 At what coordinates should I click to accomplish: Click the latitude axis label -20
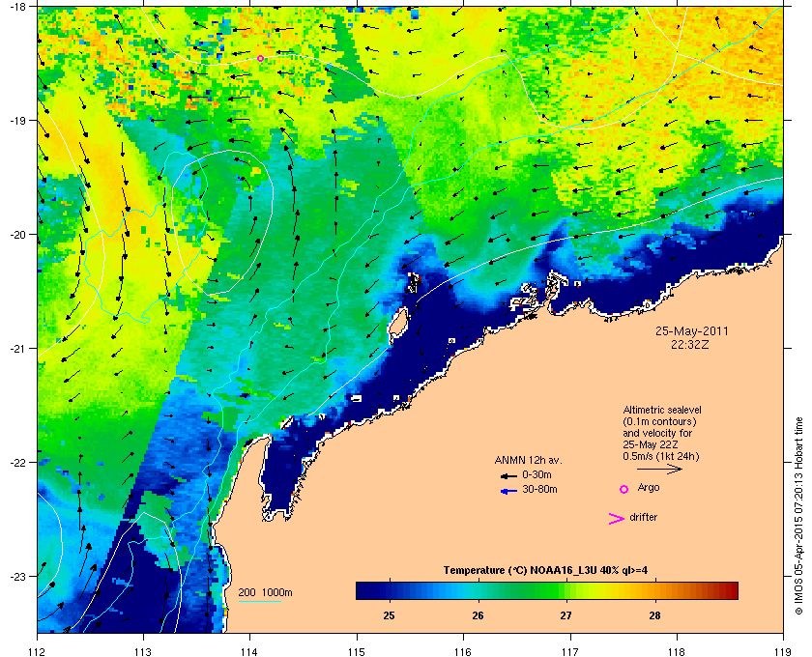[18, 234]
